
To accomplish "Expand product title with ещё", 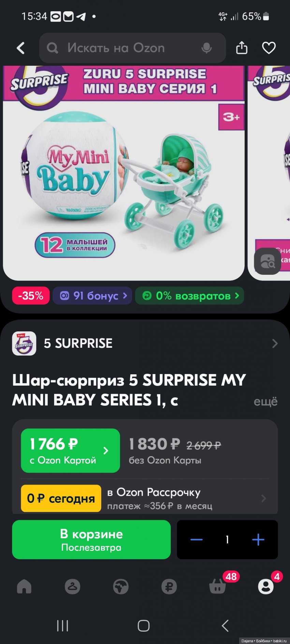I will coord(265,402).
